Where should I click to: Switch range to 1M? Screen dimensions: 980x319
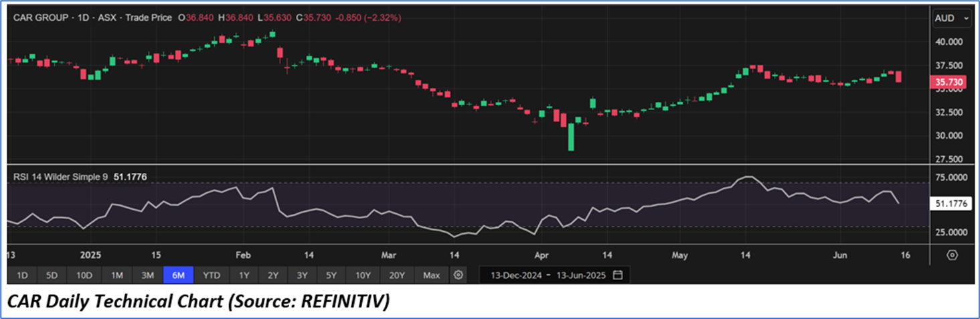point(116,275)
